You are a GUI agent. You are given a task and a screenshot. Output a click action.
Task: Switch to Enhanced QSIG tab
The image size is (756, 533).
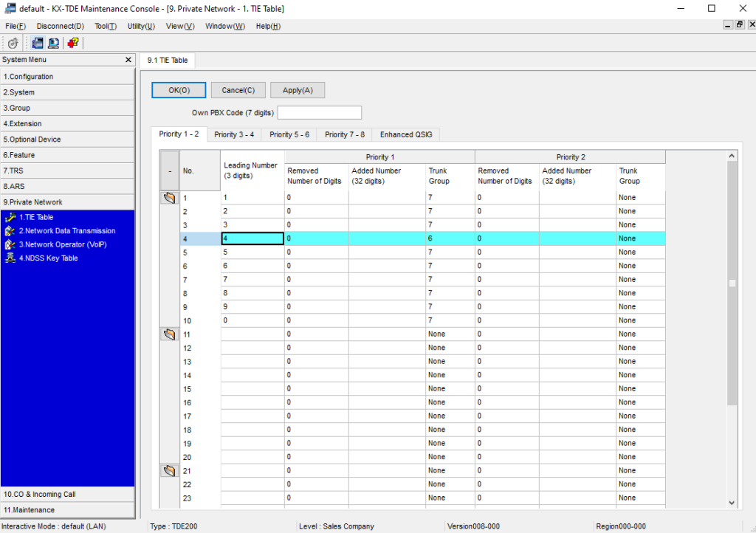[406, 134]
